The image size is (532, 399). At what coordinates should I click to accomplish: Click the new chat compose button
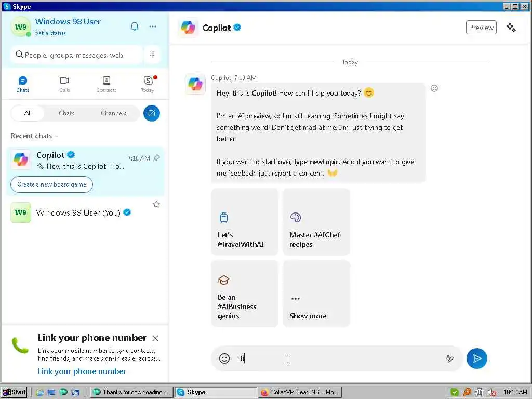coord(151,113)
